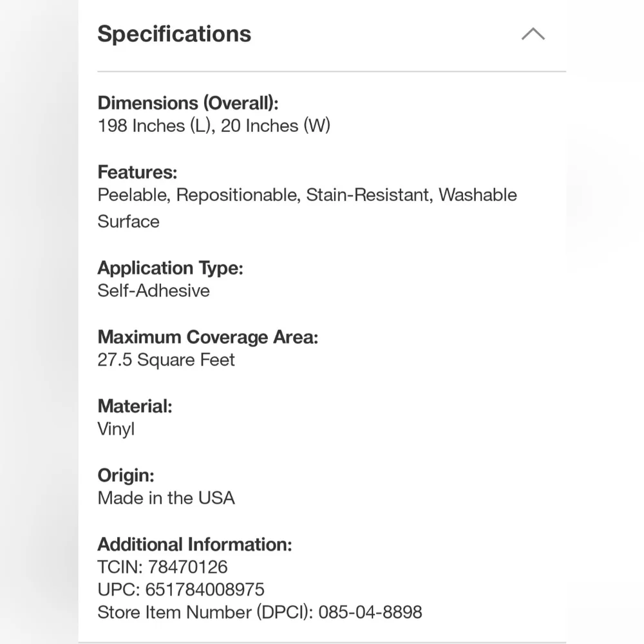The height and width of the screenshot is (644, 644).
Task: Click the Specifications heading
Action: tap(174, 33)
